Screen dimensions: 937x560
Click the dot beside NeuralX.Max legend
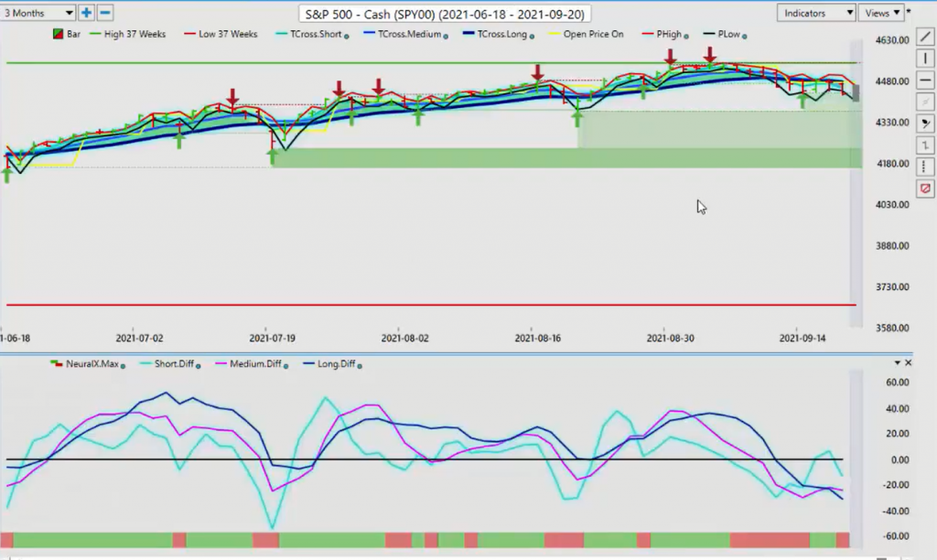click(124, 366)
